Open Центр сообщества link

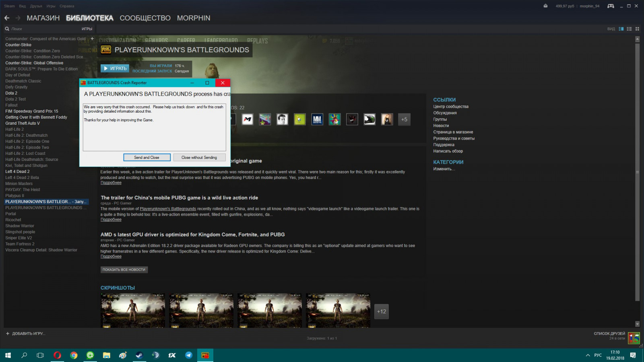pos(451,107)
